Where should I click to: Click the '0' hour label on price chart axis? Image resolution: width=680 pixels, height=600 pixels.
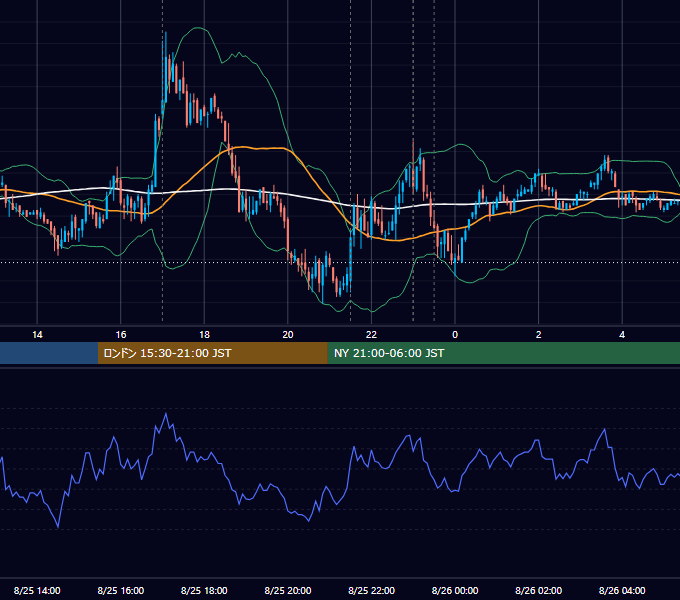(x=455, y=335)
